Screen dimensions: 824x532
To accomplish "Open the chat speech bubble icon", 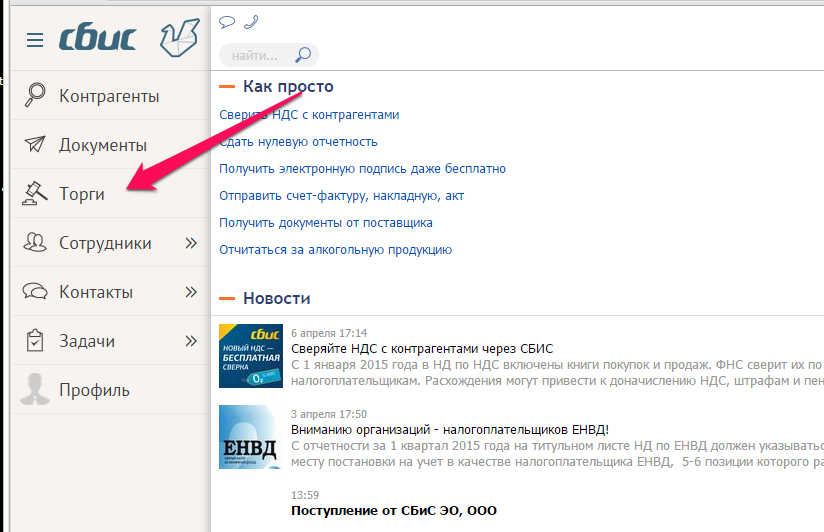I will point(227,23).
